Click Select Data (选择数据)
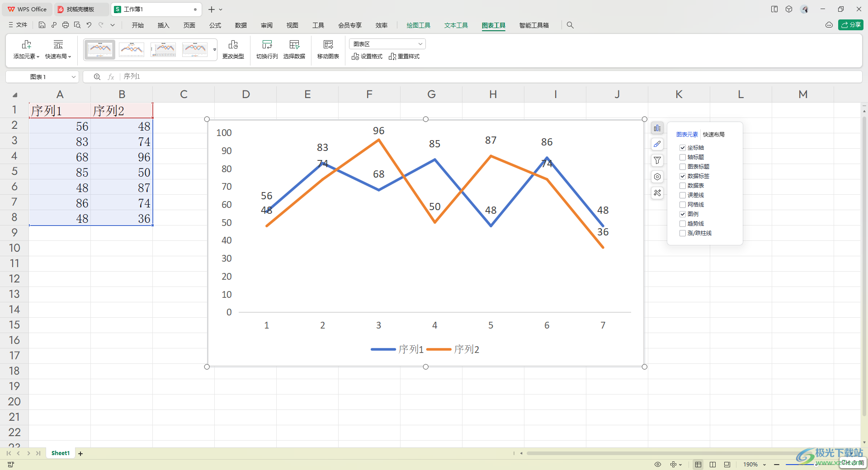This screenshot has height=470, width=868. tap(294, 50)
